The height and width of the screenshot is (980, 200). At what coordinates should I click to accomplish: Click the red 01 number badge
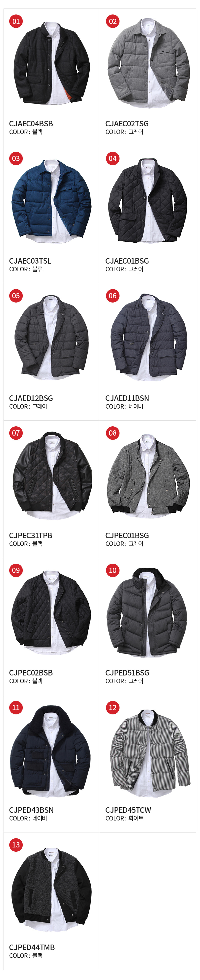[x=16, y=21]
